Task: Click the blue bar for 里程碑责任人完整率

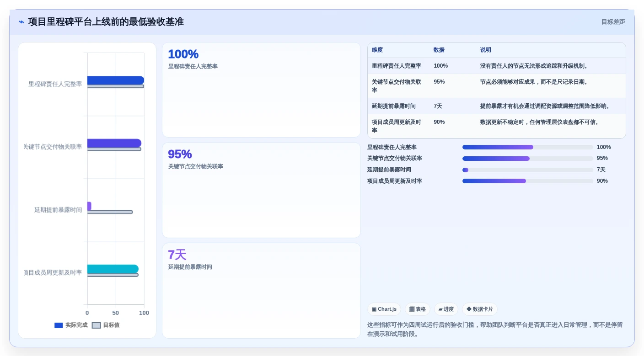Action: coord(116,80)
